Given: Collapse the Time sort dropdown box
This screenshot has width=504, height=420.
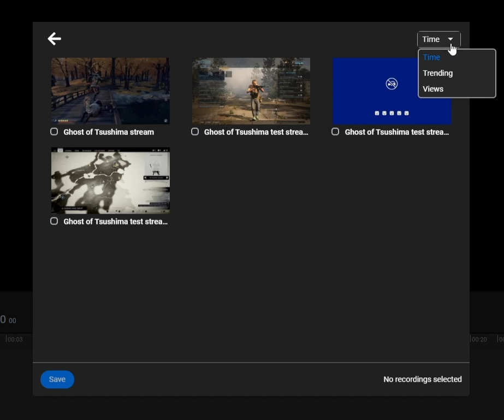Looking at the screenshot, I should click(438, 39).
